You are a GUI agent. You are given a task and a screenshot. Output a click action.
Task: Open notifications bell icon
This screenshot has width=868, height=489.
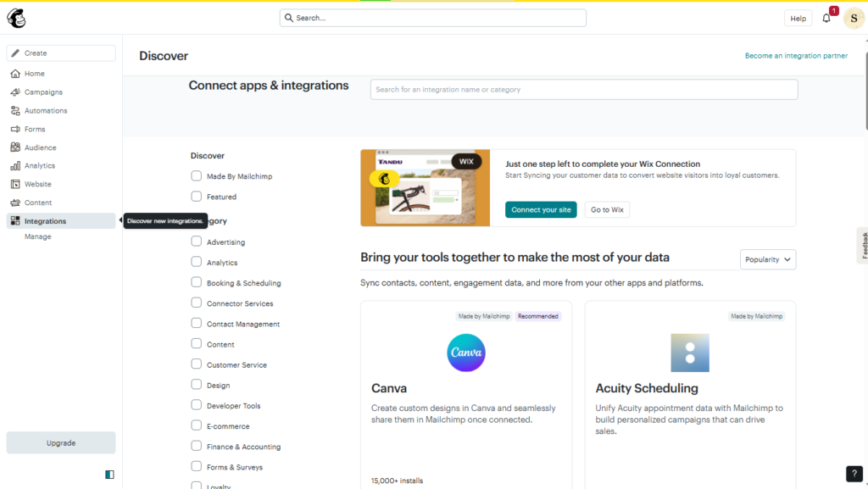click(826, 19)
